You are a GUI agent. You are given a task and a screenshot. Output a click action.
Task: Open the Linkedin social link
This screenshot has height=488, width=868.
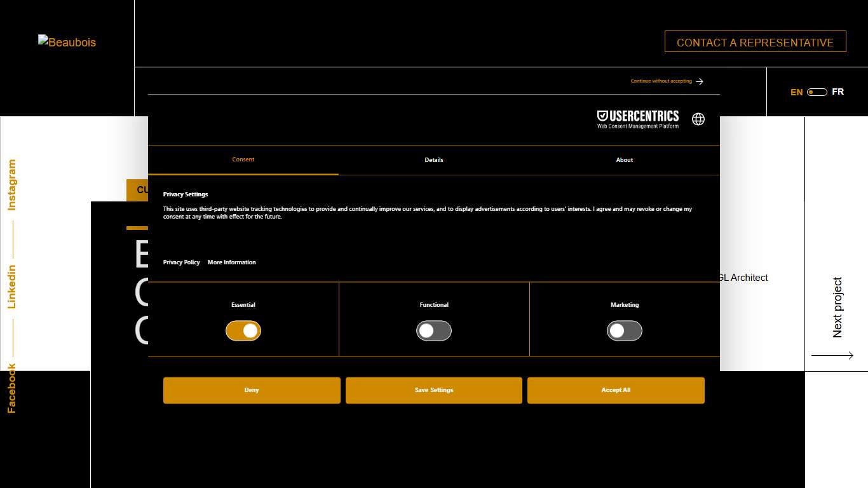(11, 287)
